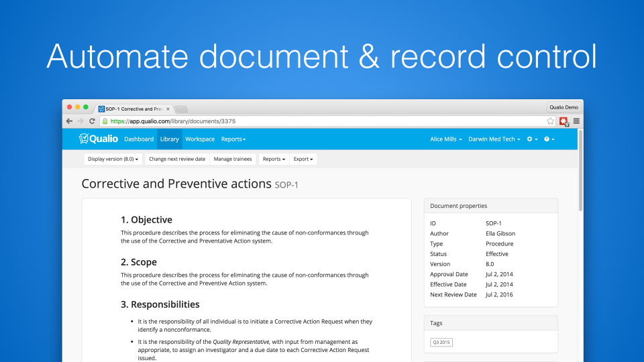Open the Workspace section
The image size is (644, 362).
click(200, 139)
